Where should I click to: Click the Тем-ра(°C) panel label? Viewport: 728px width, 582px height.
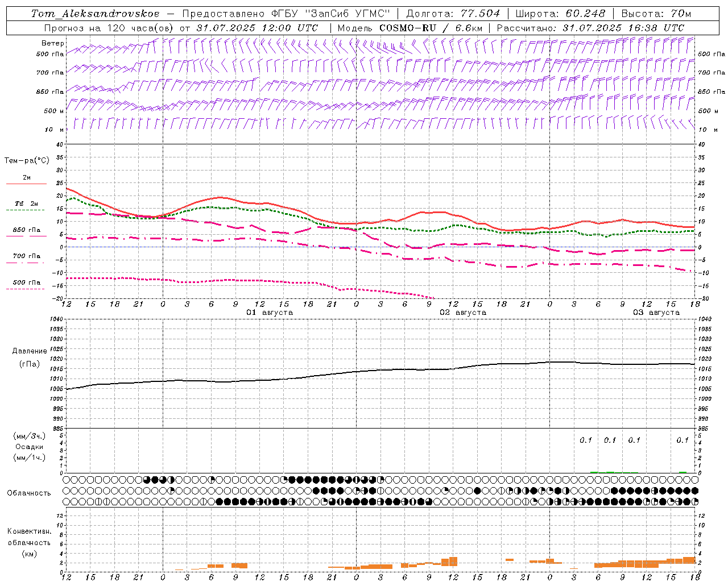tap(27, 161)
